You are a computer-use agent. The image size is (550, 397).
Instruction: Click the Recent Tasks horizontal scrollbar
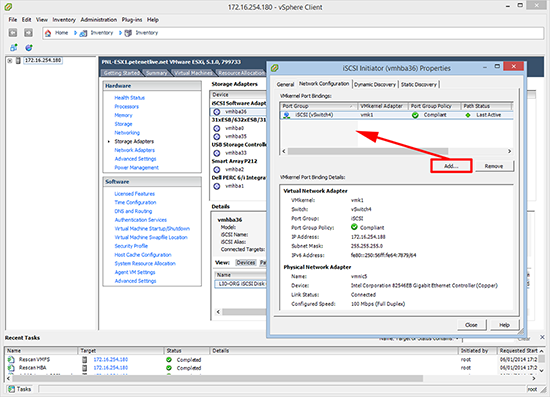click(218, 378)
